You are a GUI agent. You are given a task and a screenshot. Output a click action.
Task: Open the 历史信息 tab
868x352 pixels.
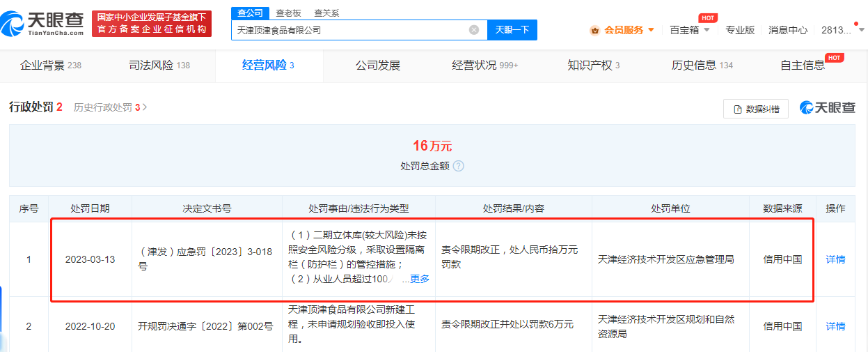(702, 66)
